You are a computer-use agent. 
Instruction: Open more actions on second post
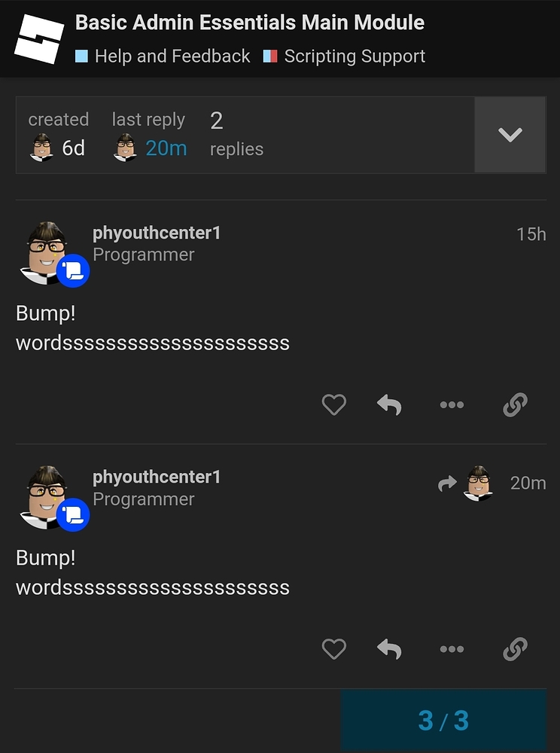pos(452,649)
